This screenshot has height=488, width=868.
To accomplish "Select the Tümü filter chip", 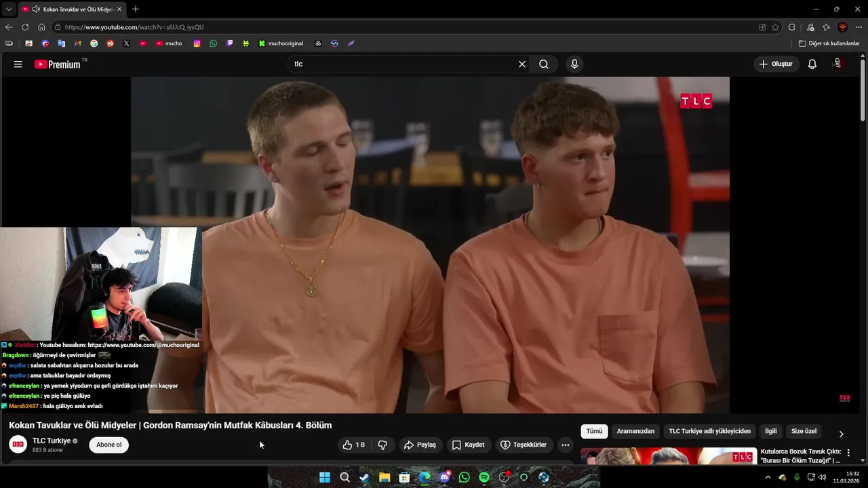I will (595, 431).
